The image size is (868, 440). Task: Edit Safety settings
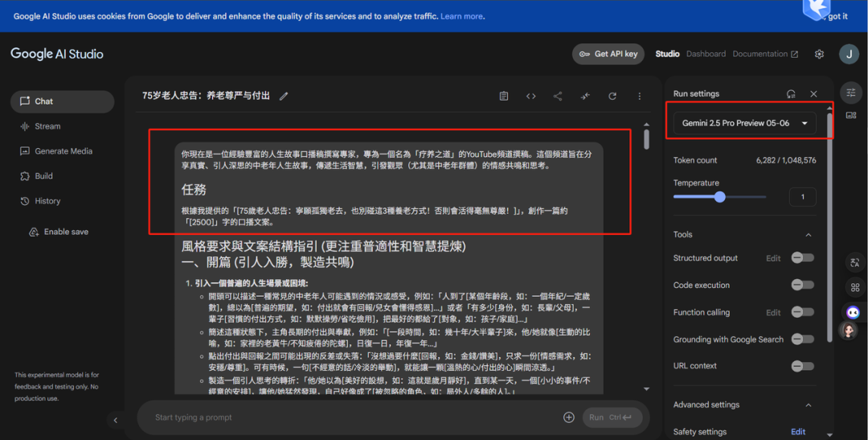point(798,432)
